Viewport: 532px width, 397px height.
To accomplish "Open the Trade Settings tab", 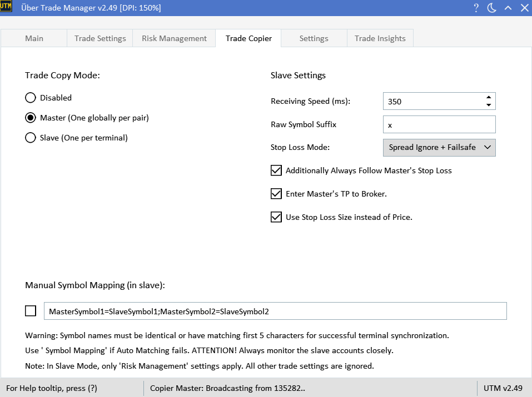I will [100, 38].
